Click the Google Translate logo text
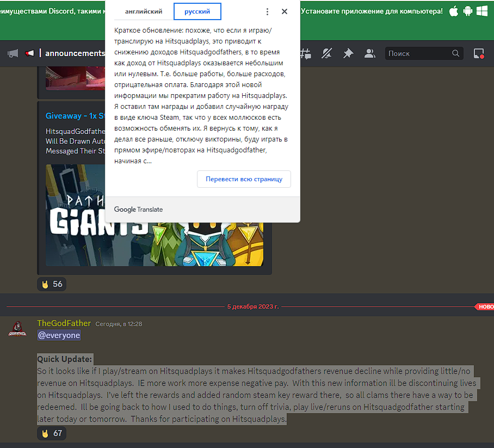494x448 pixels. pos(138,210)
